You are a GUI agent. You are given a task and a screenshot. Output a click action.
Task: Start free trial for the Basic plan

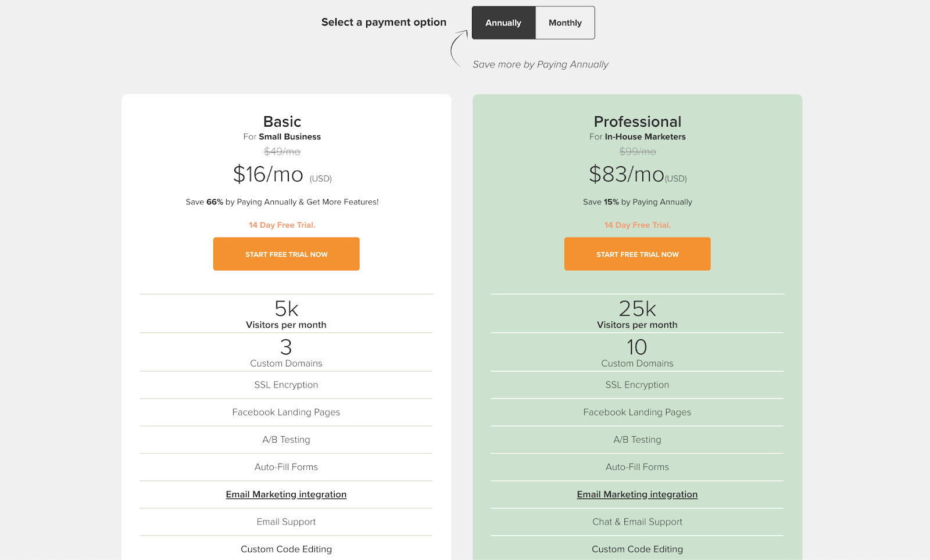pos(286,254)
